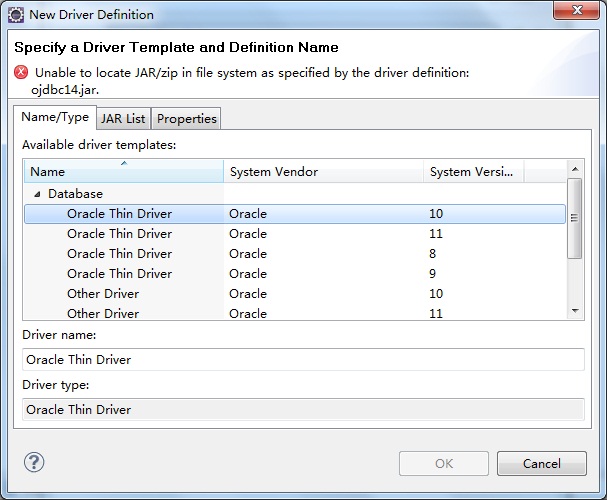
Task: Sort by the Name column header
Action: [124, 171]
